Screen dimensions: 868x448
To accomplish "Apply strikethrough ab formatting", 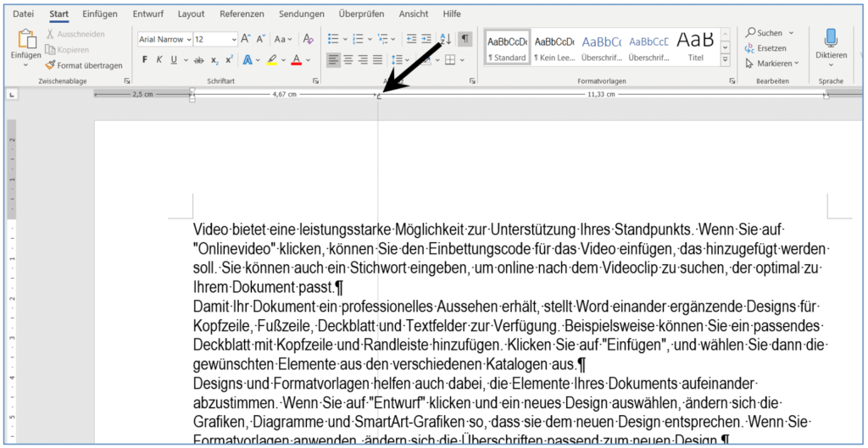I will 198,60.
